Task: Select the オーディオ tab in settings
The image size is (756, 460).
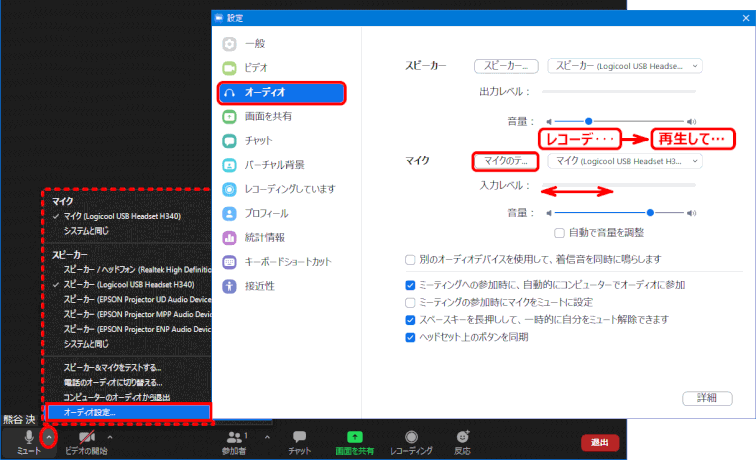Action: 282,93
